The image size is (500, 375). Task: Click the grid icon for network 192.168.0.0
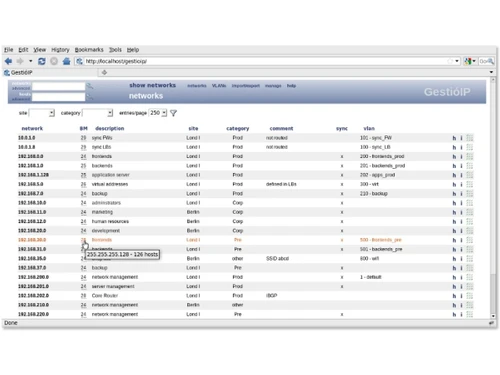click(470, 156)
